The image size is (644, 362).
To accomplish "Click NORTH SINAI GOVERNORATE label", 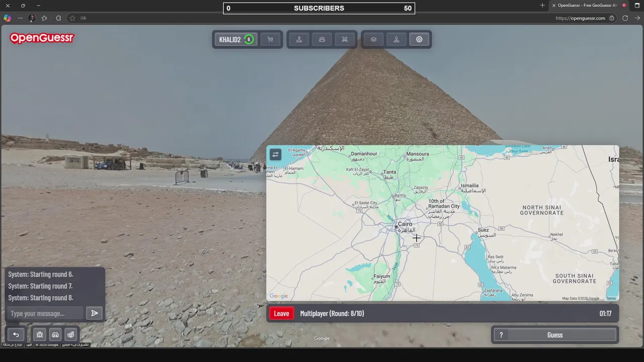I will pyautogui.click(x=542, y=210).
